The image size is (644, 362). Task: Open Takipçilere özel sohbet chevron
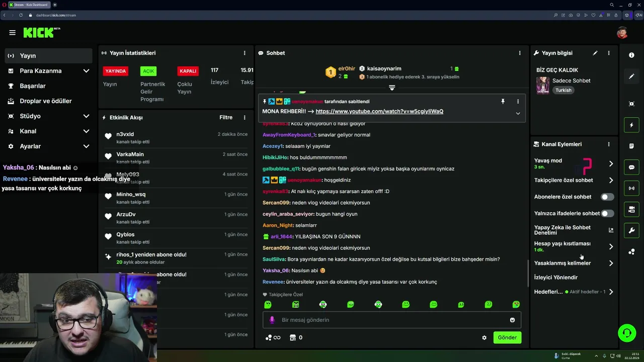(x=611, y=180)
